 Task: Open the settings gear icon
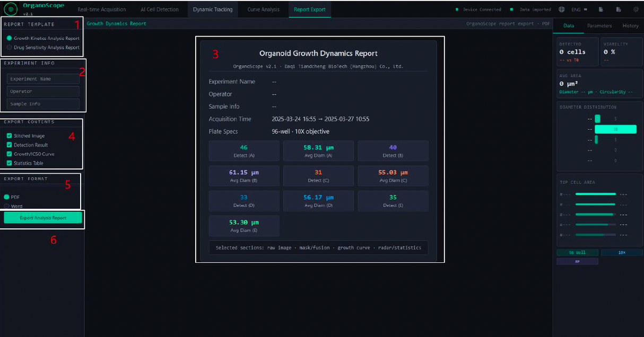636,10
